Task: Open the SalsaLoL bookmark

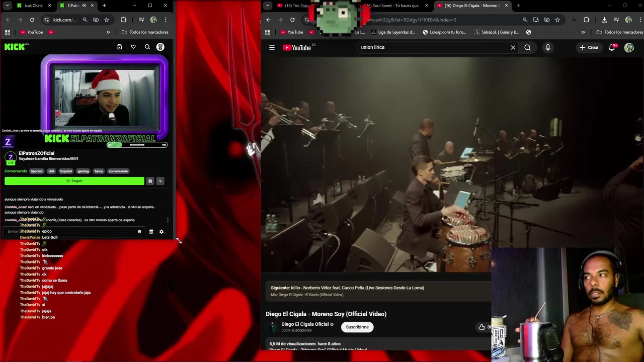Action: (x=497, y=32)
